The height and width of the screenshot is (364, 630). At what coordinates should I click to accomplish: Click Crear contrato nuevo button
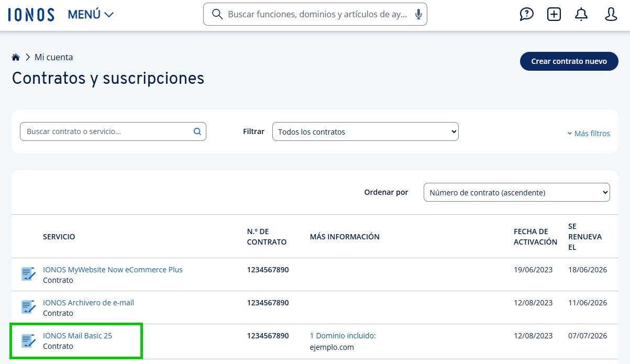569,61
